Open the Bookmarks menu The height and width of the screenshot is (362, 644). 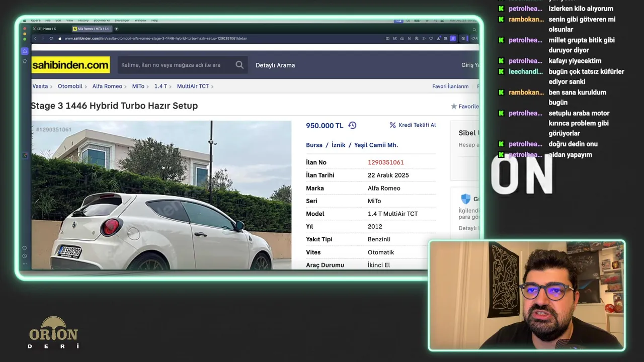101,21
